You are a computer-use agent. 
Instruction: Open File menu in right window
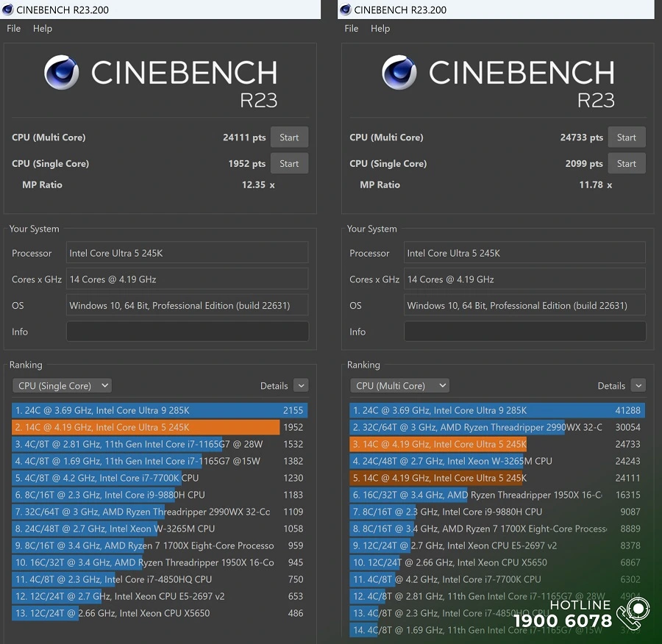[x=352, y=28]
